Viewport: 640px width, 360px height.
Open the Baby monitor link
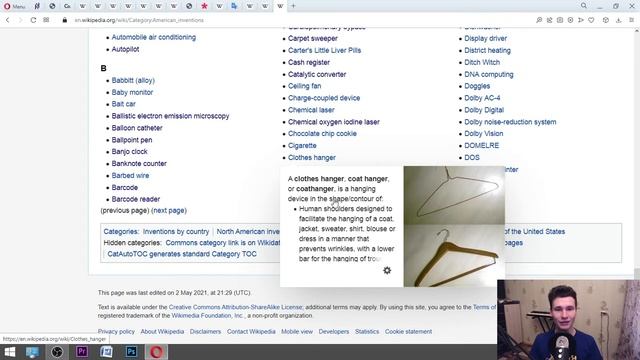pyautogui.click(x=132, y=92)
